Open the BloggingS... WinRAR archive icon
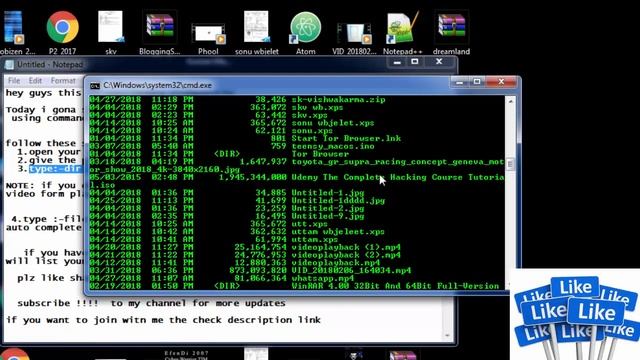Image resolution: width=640 pixels, height=360 pixels. pyautogui.click(x=159, y=32)
